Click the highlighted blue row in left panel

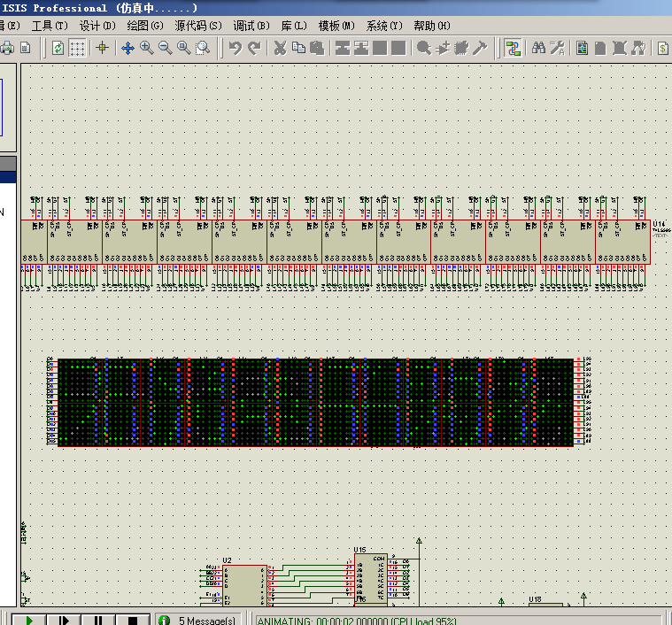point(8,177)
